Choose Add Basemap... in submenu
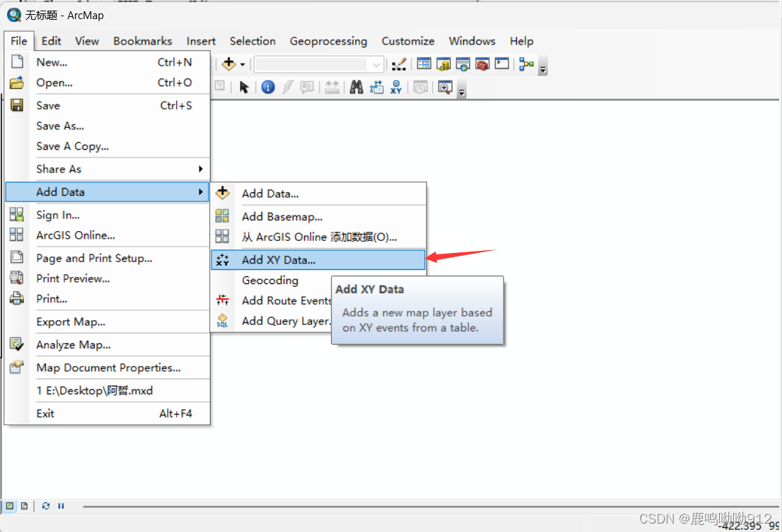782x532 pixels. coord(319,217)
